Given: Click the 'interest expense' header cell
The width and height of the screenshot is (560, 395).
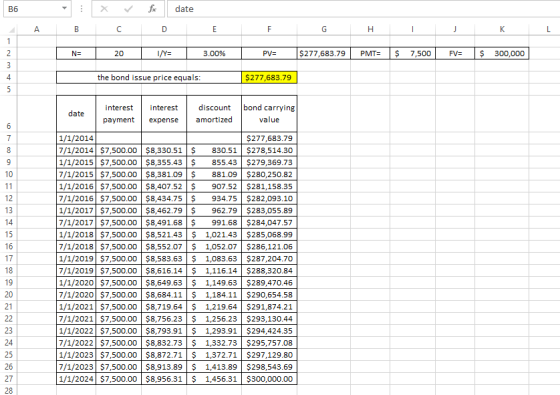Looking at the screenshot, I should click(x=164, y=114).
